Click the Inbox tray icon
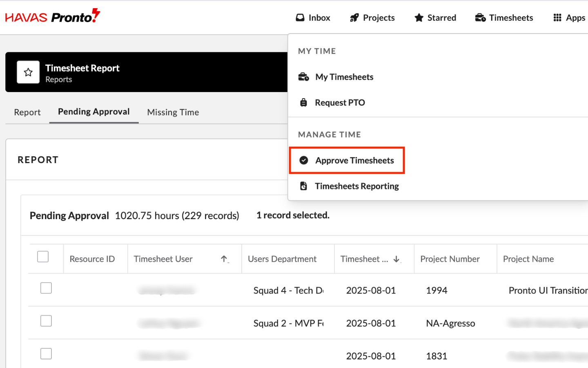588x368 pixels. click(x=300, y=18)
